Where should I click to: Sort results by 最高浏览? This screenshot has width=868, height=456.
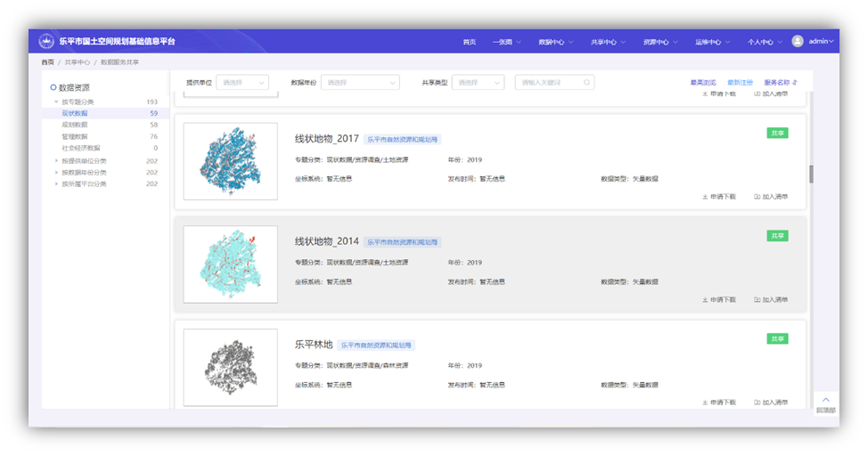(x=702, y=83)
